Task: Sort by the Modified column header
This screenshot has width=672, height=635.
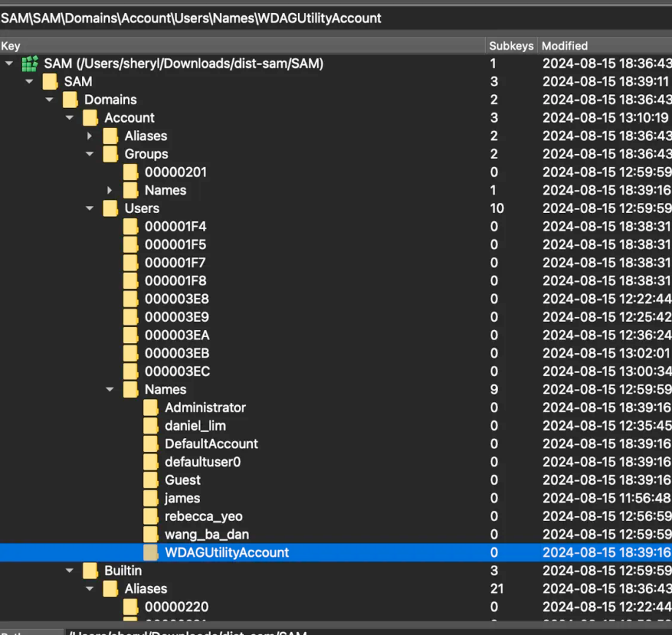Action: pyautogui.click(x=605, y=46)
